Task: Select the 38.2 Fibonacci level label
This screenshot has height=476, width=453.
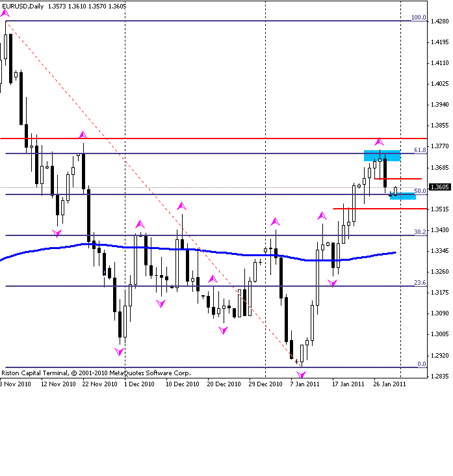Action: (421, 232)
